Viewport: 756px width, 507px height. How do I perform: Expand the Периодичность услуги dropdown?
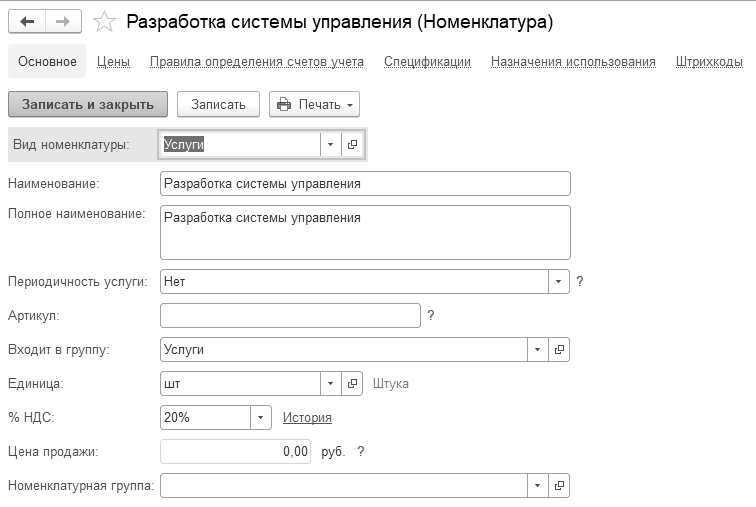[559, 282]
